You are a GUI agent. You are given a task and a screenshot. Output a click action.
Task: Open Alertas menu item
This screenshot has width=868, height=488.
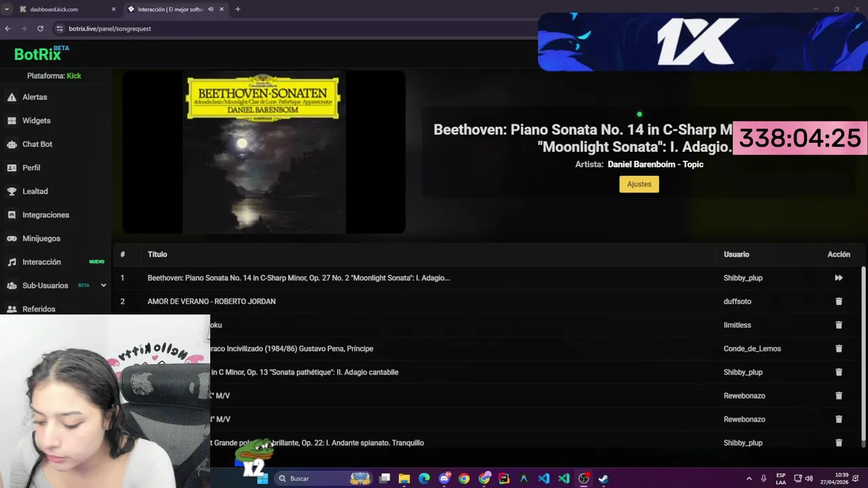coord(35,98)
